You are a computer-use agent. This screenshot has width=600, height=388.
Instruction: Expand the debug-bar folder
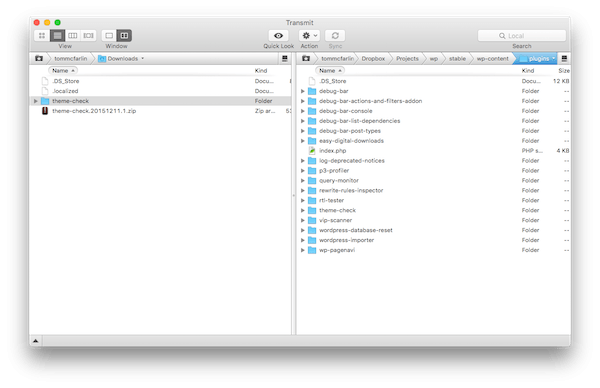tap(303, 91)
